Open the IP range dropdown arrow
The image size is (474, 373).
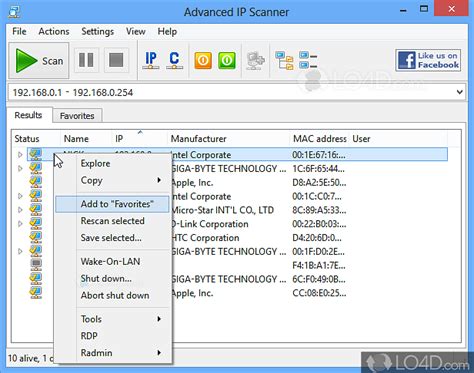point(459,92)
